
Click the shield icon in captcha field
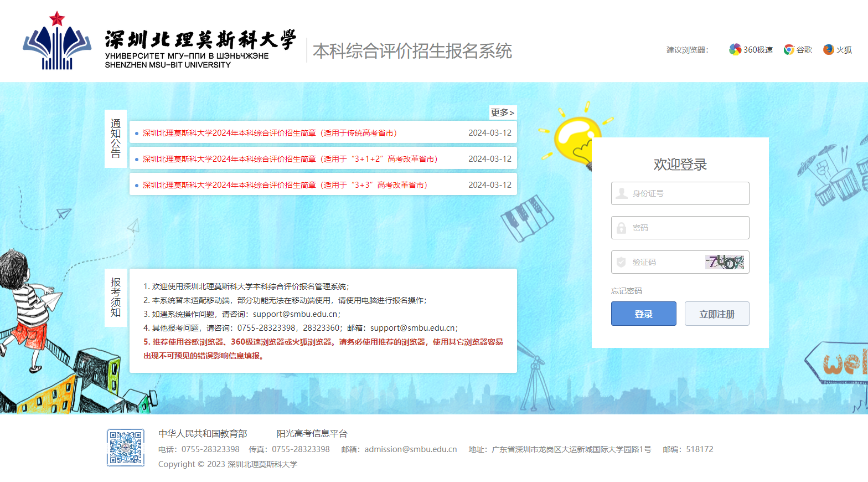point(621,262)
